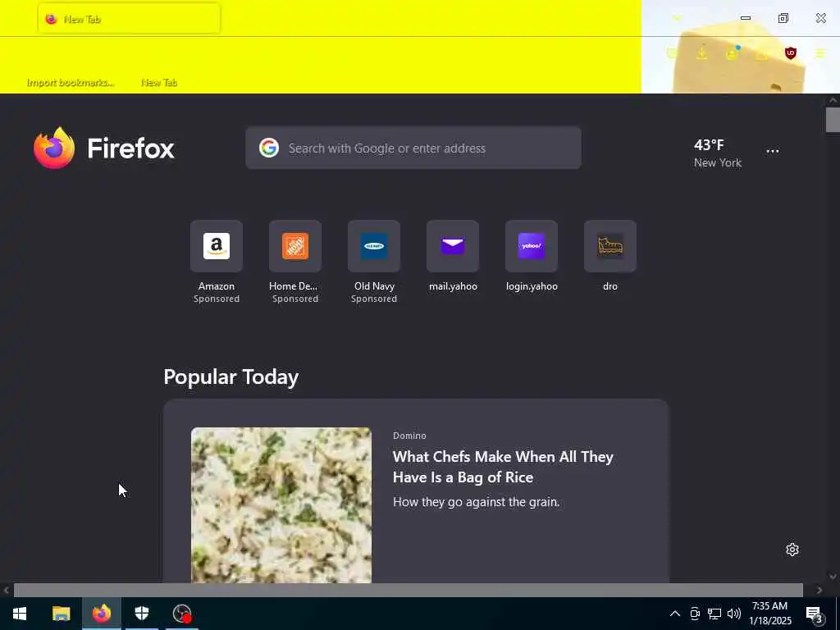Image resolution: width=840 pixels, height=630 pixels.
Task: Open the dro boot shortcut tile
Action: 610,256
